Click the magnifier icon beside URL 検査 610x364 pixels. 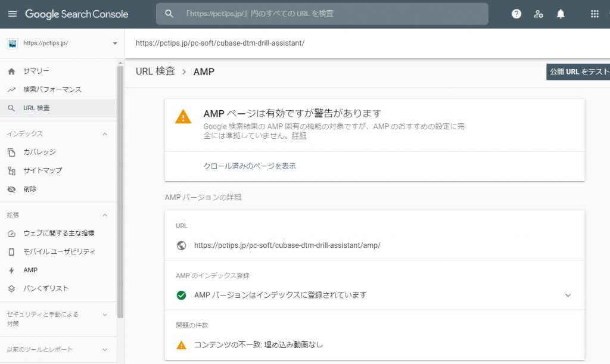click(x=12, y=108)
